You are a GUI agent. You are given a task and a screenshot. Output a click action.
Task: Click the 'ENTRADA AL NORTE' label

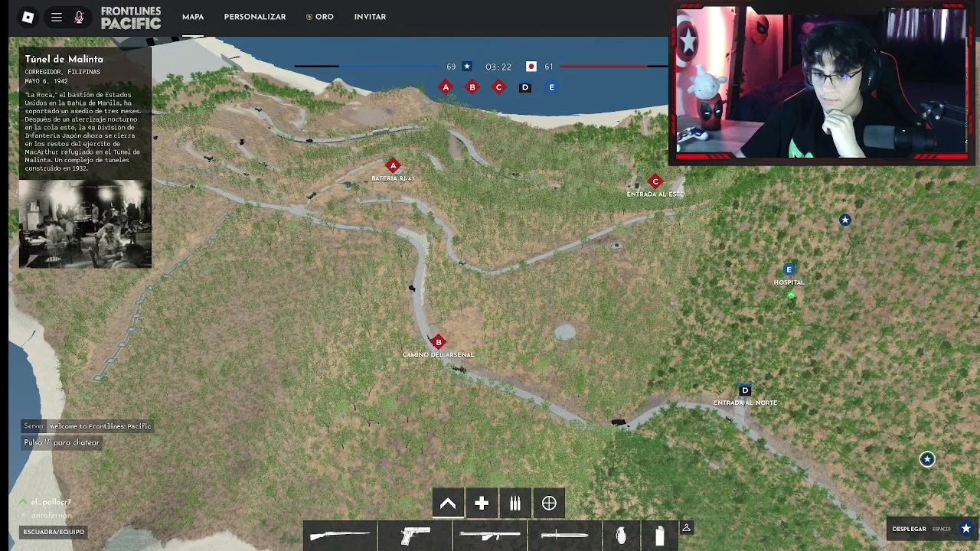click(x=745, y=403)
